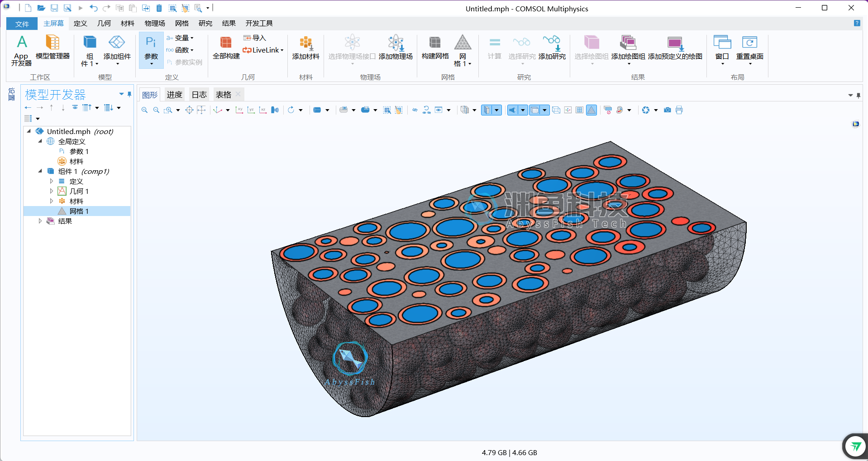Switch to the YZ view

click(x=251, y=110)
